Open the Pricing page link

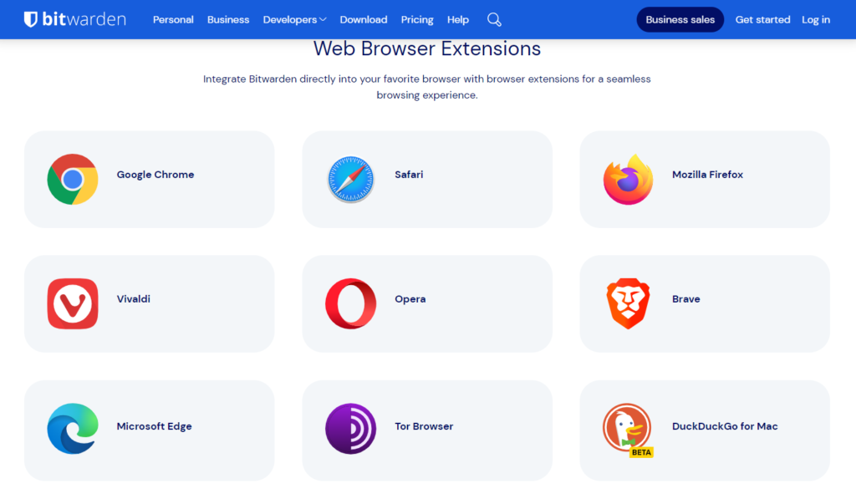(x=417, y=19)
